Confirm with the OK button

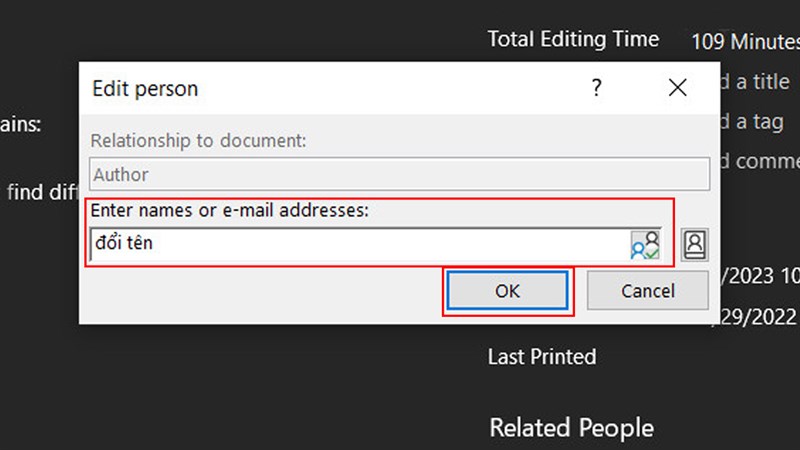pyautogui.click(x=508, y=291)
